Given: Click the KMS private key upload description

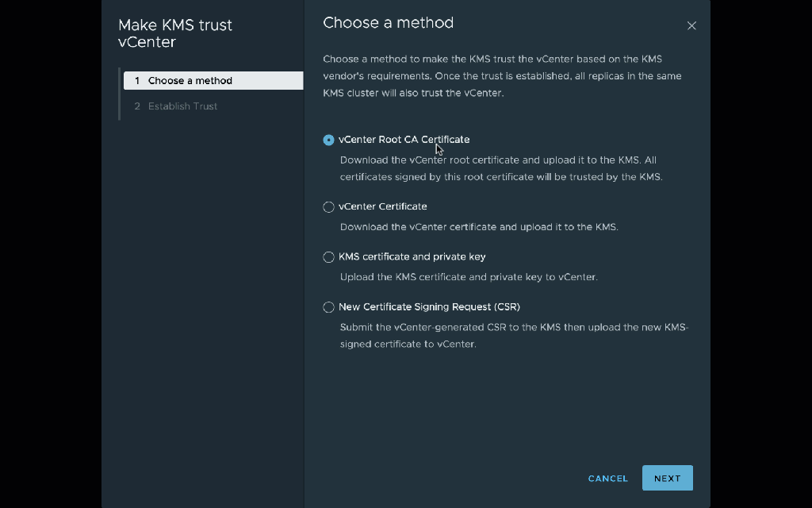Looking at the screenshot, I should click(x=469, y=277).
